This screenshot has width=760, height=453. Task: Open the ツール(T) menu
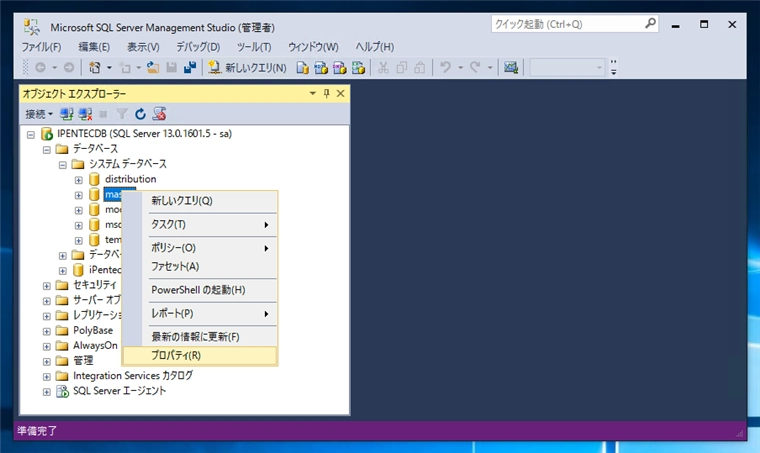tap(254, 47)
